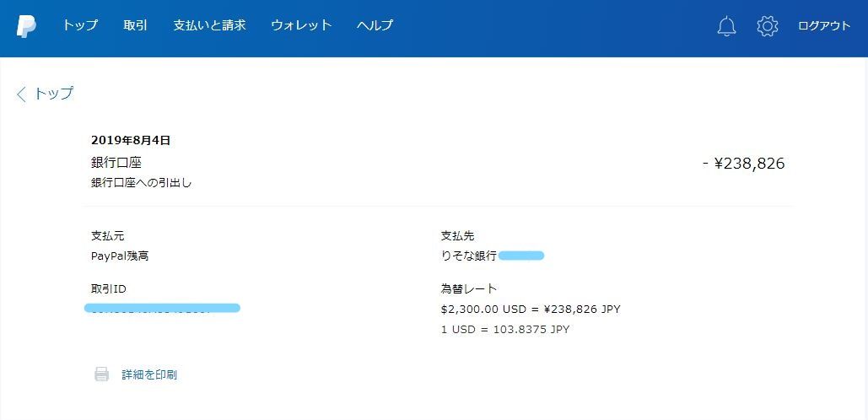Click the 1 USD = 103.8375 JPY rate

[x=505, y=330]
